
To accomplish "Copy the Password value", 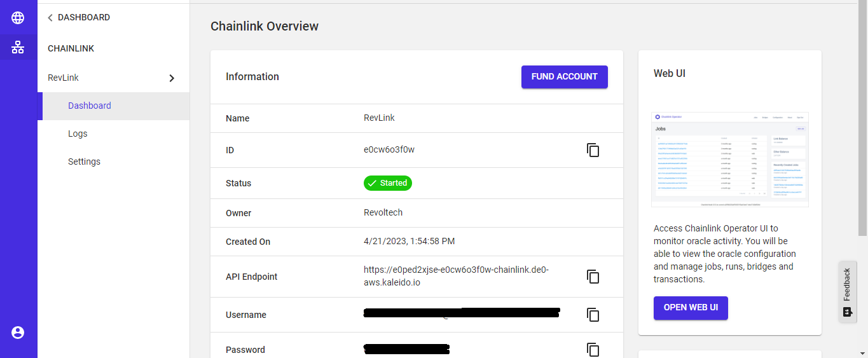I will pos(593,350).
